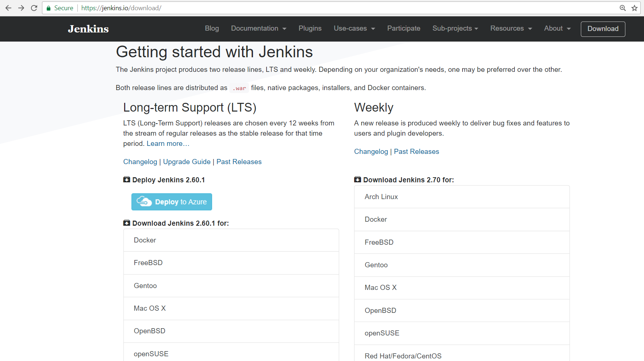This screenshot has width=644, height=361.
Task: Select Red Hat/Fedora/CentOS in Weekly list
Action: [462, 353]
